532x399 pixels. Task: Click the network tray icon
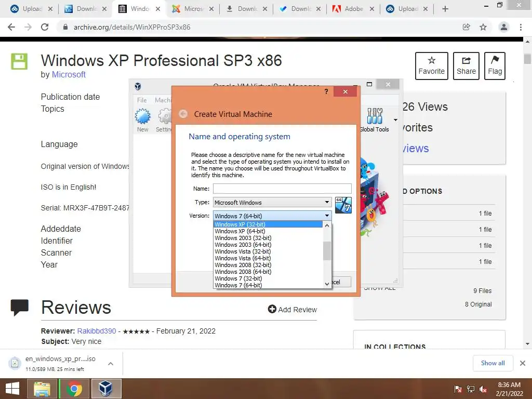(471, 389)
